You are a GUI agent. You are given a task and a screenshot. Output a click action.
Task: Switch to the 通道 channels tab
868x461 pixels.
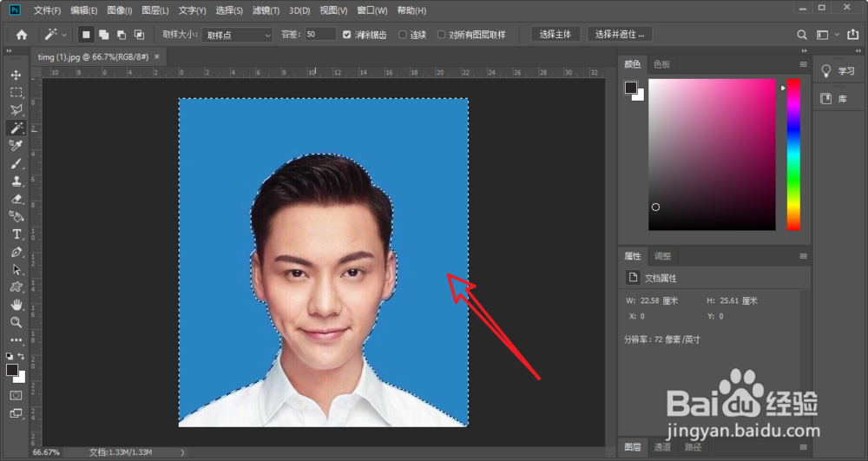click(662, 447)
